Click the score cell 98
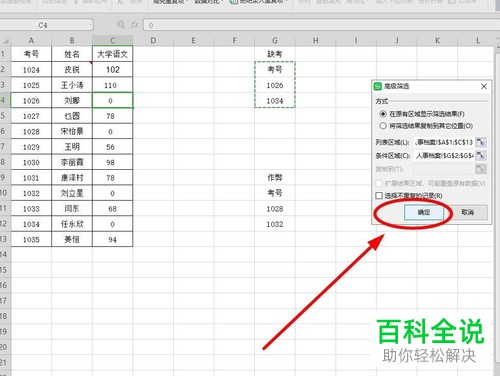The width and height of the screenshot is (500, 376). (x=112, y=162)
